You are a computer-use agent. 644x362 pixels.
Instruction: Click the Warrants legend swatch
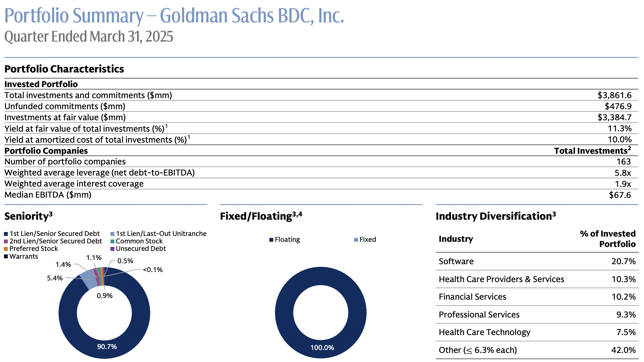tap(6, 256)
